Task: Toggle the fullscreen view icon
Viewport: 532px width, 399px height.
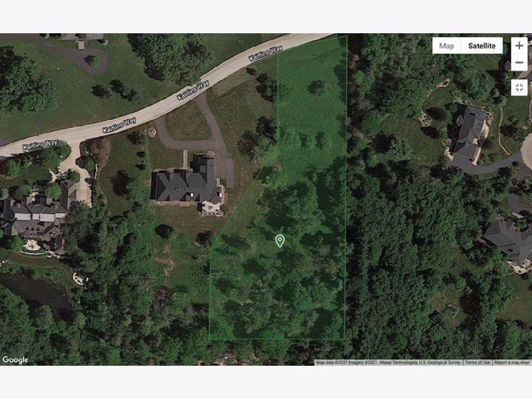Action: click(519, 87)
